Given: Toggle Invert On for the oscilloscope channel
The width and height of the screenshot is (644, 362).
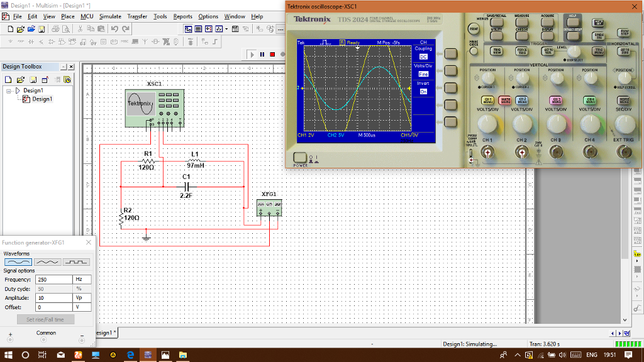Looking at the screenshot, I should point(424,91).
